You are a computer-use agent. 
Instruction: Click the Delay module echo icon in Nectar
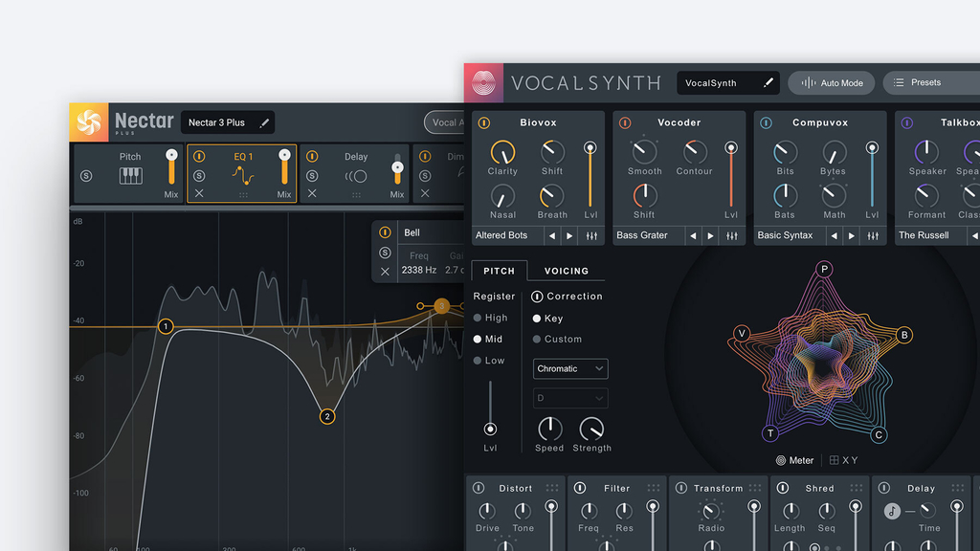click(356, 176)
